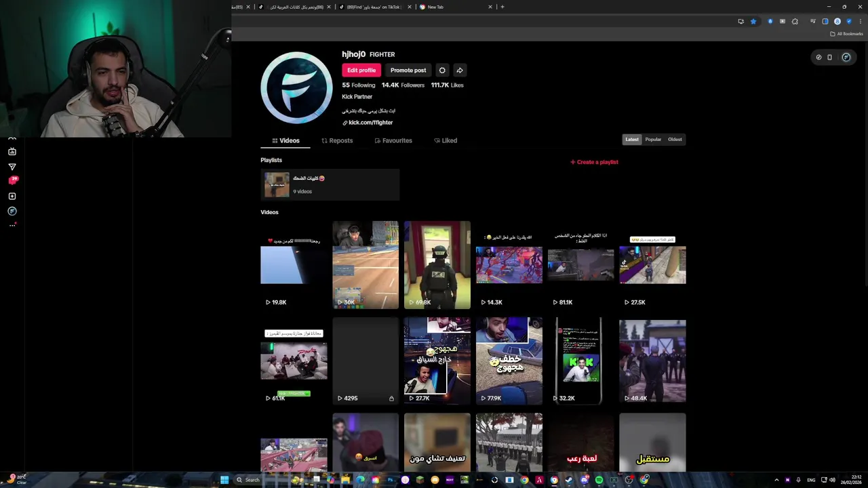Click the share profile arrow icon
Image resolution: width=868 pixels, height=488 pixels.
[x=460, y=70]
